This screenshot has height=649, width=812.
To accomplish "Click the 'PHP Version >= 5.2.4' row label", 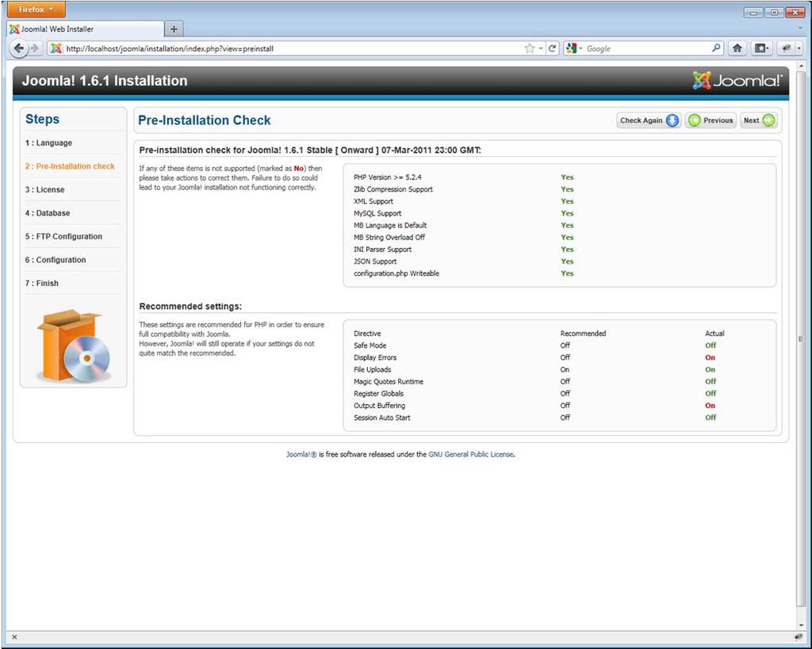I will point(387,177).
